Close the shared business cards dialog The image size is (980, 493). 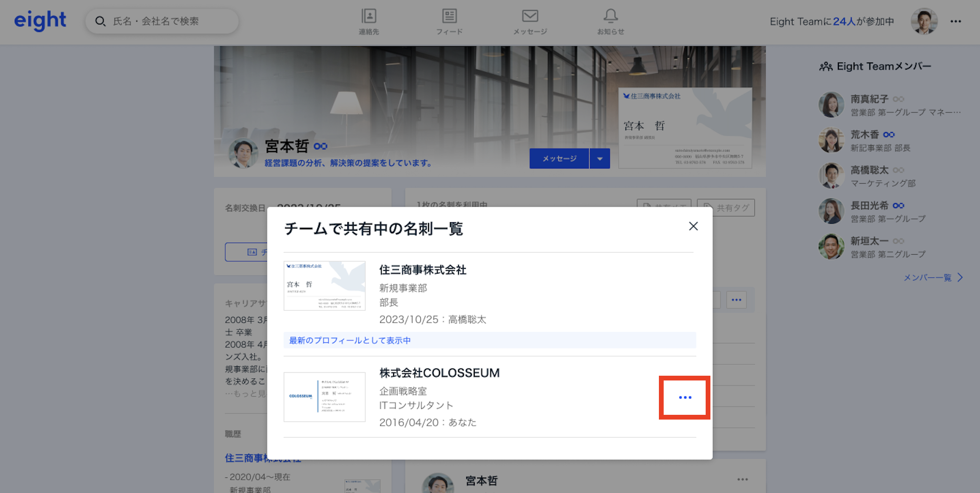tap(693, 226)
